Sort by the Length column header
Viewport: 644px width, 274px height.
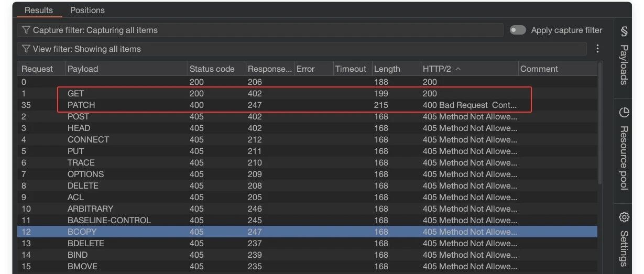(x=396, y=69)
